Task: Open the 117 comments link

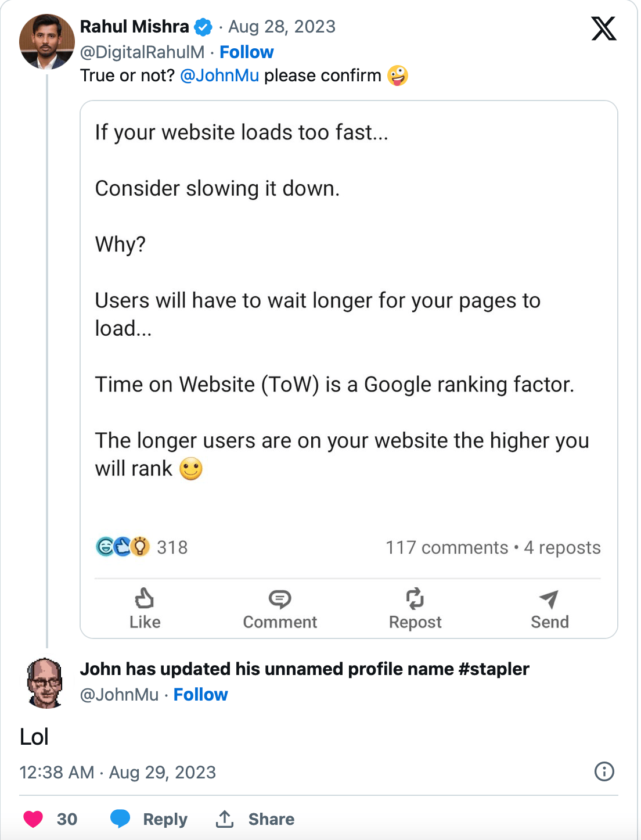Action: [446, 547]
